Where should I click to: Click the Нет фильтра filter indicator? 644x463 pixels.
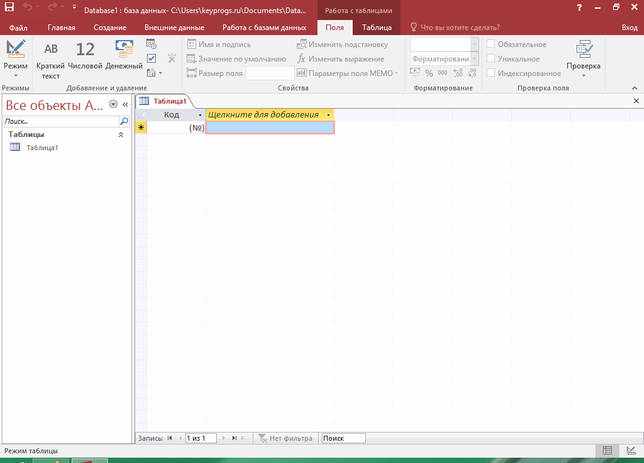click(285, 438)
